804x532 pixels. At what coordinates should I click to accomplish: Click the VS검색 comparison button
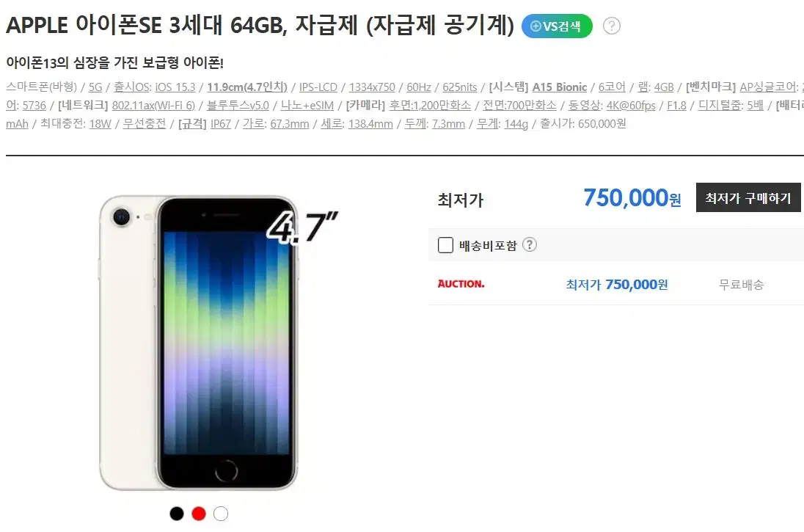(x=557, y=26)
